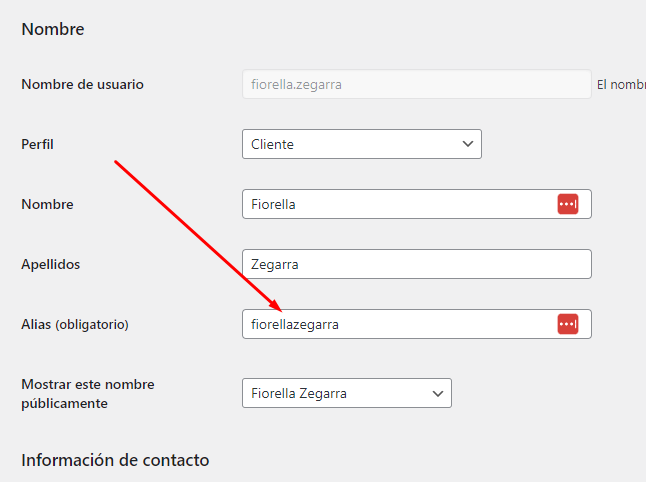Click the Apellidos field containing Zegarra
The image size is (646, 482).
coord(415,264)
